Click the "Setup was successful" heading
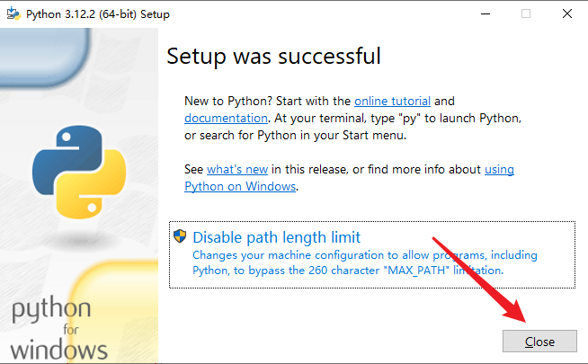This screenshot has width=588, height=364. point(274,57)
